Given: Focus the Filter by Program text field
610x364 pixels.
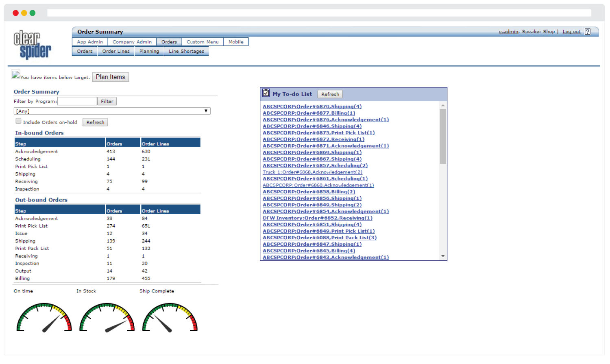Looking at the screenshot, I should [77, 101].
